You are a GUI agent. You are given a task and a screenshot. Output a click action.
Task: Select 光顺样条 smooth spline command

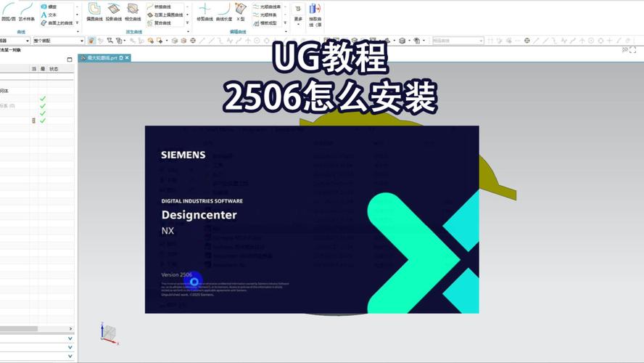click(265, 15)
